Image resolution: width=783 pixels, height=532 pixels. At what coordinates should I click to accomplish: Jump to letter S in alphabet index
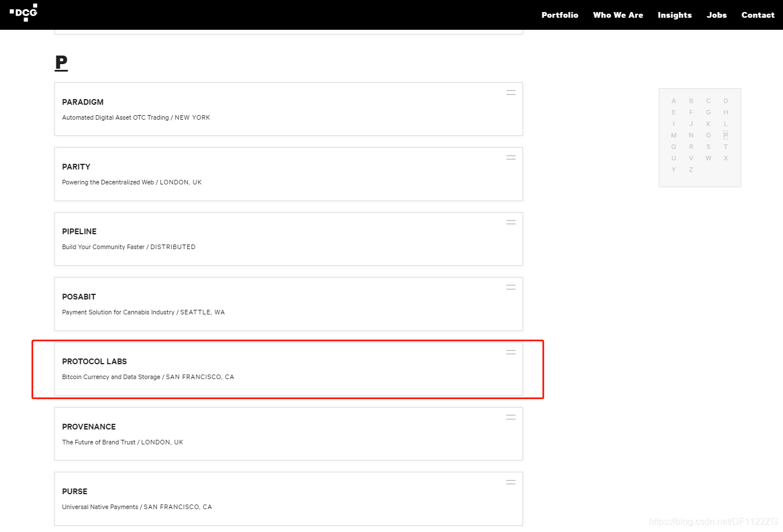pos(708,147)
